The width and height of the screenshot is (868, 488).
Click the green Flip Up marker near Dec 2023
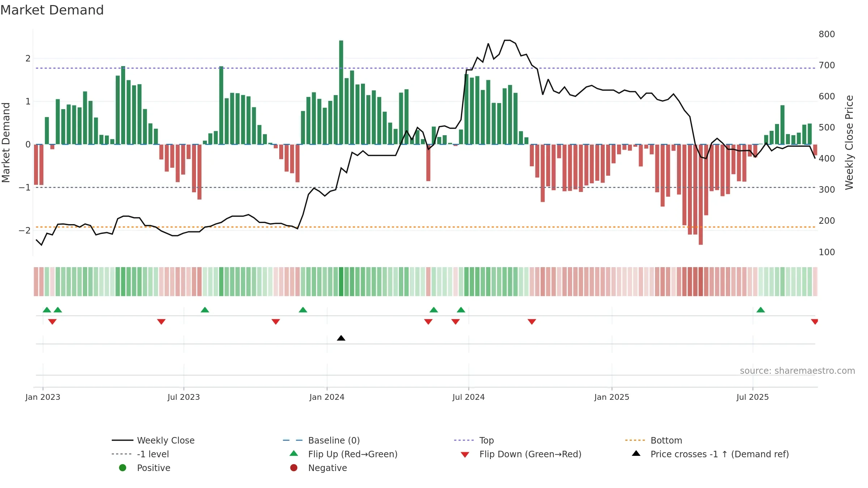tap(303, 310)
